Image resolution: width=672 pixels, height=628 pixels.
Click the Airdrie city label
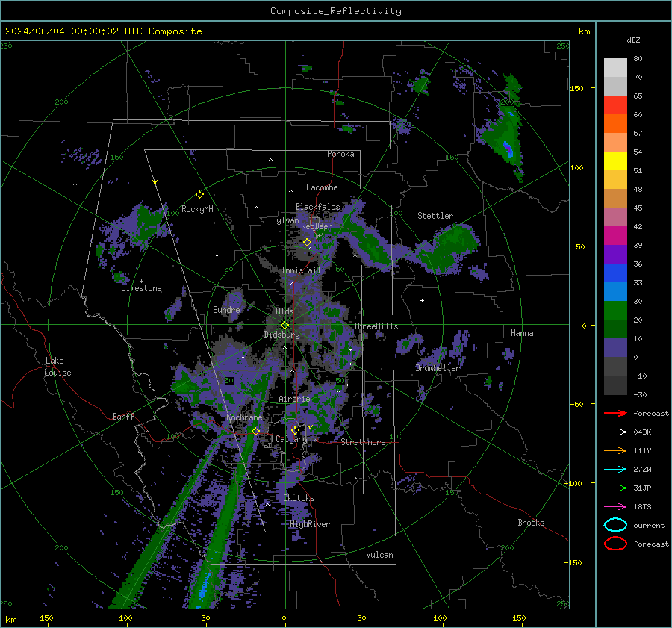point(294,399)
